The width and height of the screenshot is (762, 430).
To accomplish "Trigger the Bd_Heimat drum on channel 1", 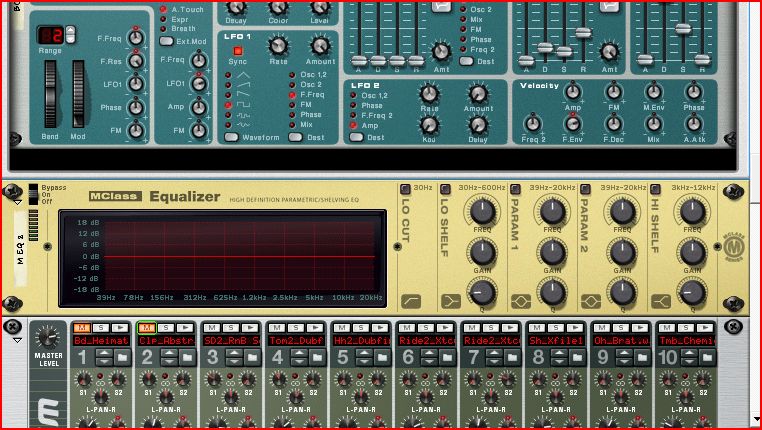I will click(120, 328).
